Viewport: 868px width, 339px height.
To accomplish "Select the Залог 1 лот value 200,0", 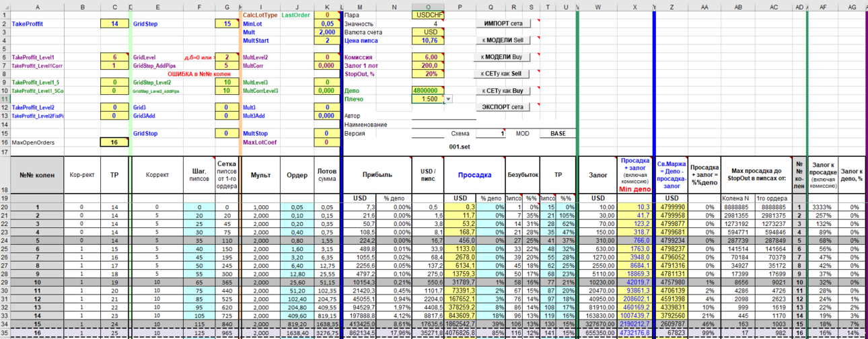I will [428, 66].
